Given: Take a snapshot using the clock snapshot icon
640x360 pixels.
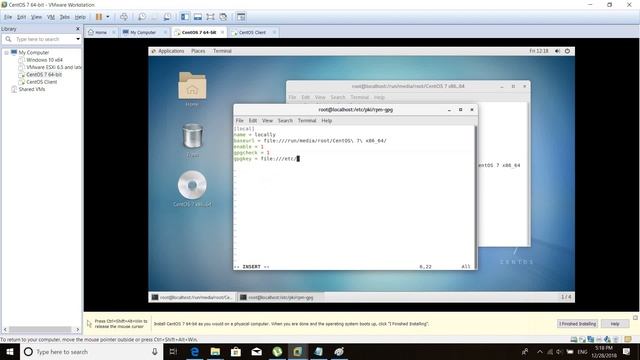Looking at the screenshot, I should tap(142, 17).
